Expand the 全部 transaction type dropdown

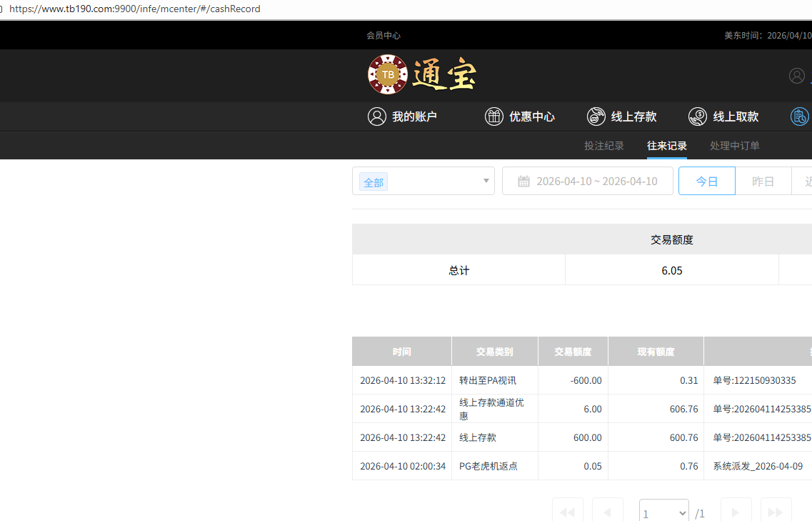click(423, 182)
